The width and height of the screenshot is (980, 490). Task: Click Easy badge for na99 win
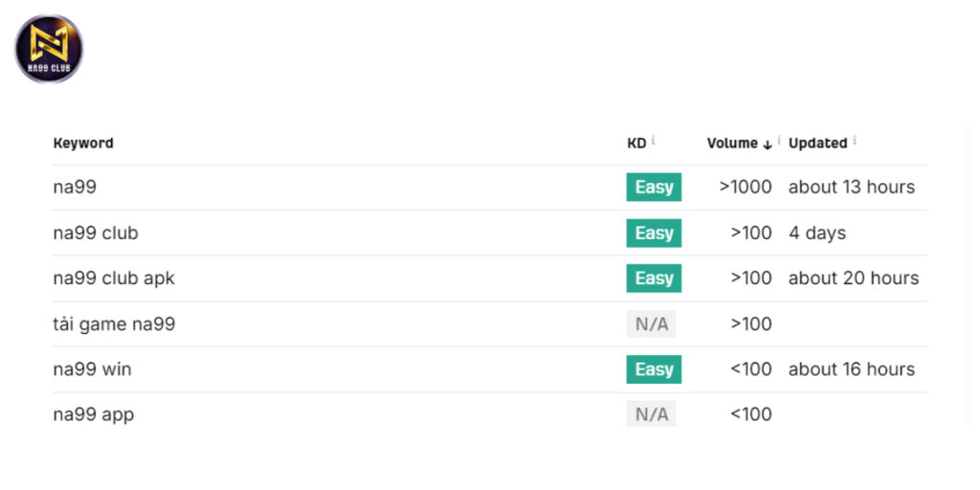coord(654,369)
